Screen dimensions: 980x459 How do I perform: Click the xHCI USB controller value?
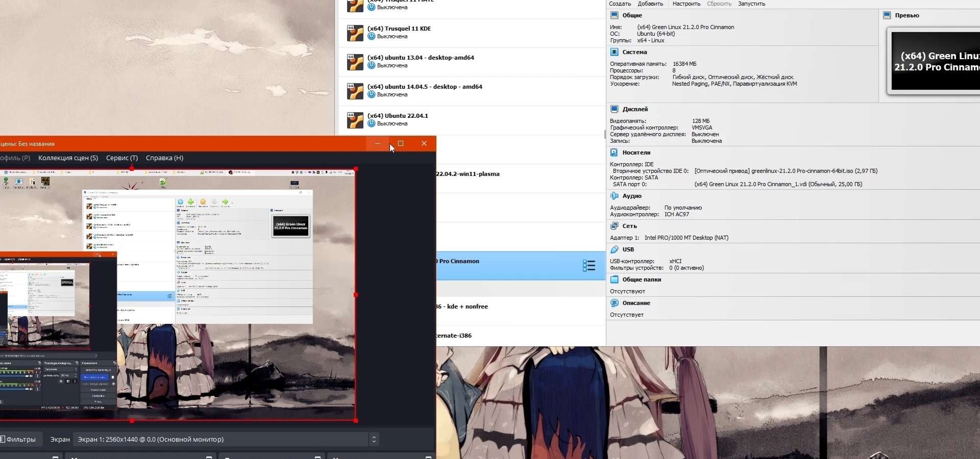pos(675,261)
